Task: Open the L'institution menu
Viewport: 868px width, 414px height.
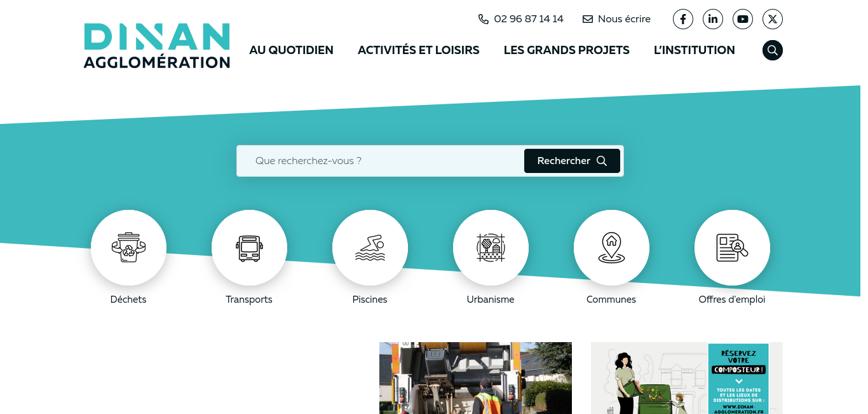Action: [695, 50]
